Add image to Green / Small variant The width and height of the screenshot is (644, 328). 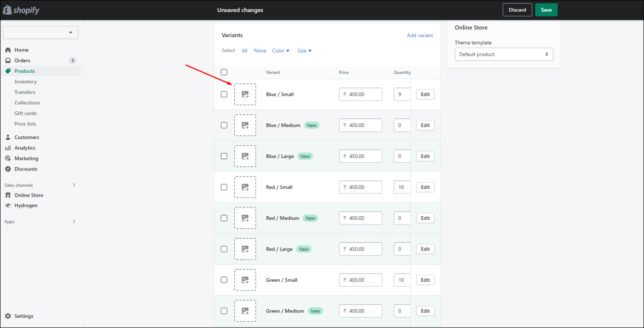(x=245, y=280)
